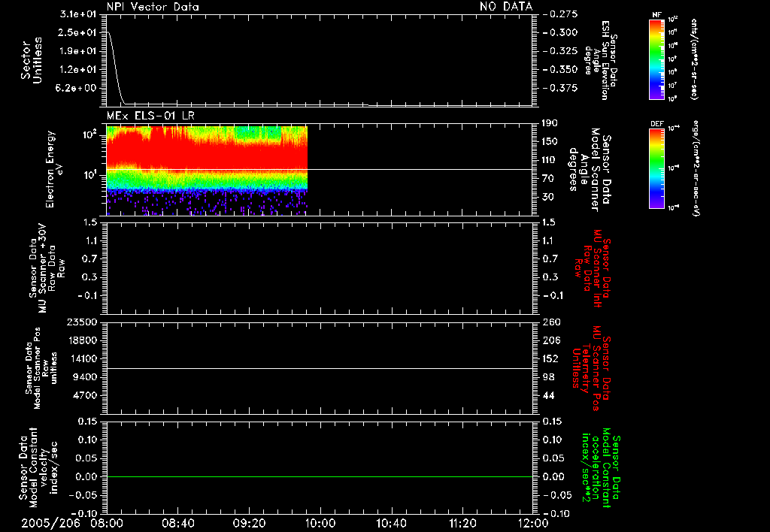Click the '9400' scanner position tick value
Viewport: 770px width, 532px height.
[x=85, y=377]
